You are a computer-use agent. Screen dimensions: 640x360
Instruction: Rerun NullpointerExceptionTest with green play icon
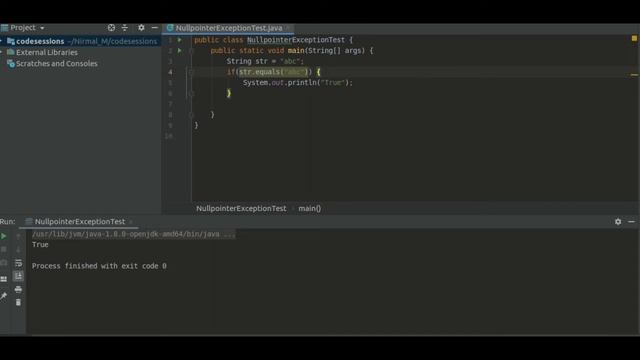[x=4, y=236]
